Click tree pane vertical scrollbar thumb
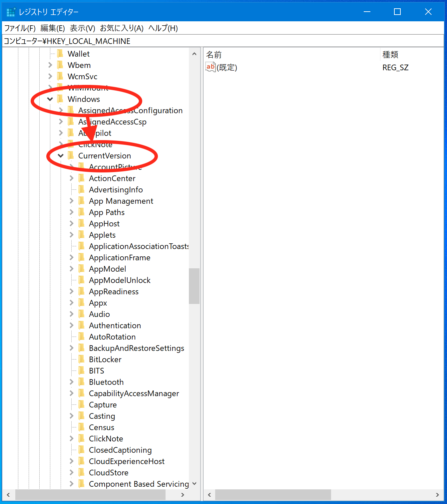447x504 pixels. 194,286
